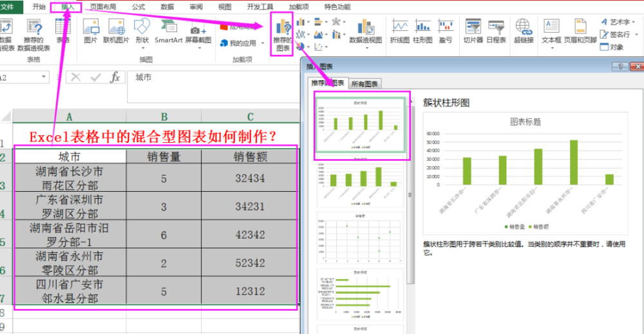The height and width of the screenshot is (334, 644).
Task: Expand the 文本框 dropdown arrow
Action: coord(552,48)
